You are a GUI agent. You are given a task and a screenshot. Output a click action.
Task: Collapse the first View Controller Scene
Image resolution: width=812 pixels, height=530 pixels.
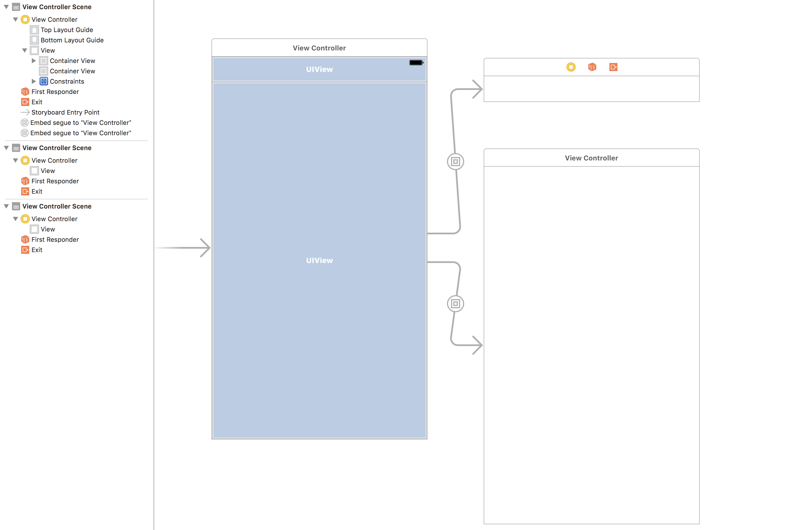(x=7, y=7)
